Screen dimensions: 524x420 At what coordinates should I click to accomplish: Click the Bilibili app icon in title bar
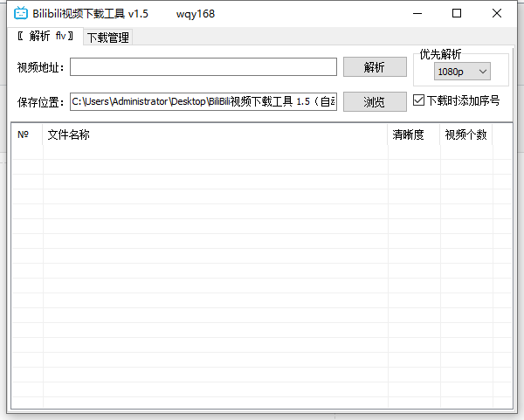point(21,14)
